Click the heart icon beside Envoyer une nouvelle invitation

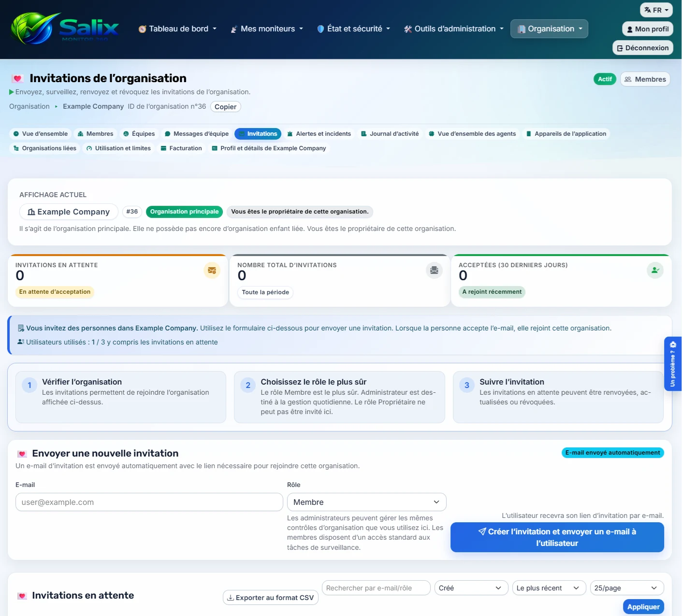[x=22, y=454]
